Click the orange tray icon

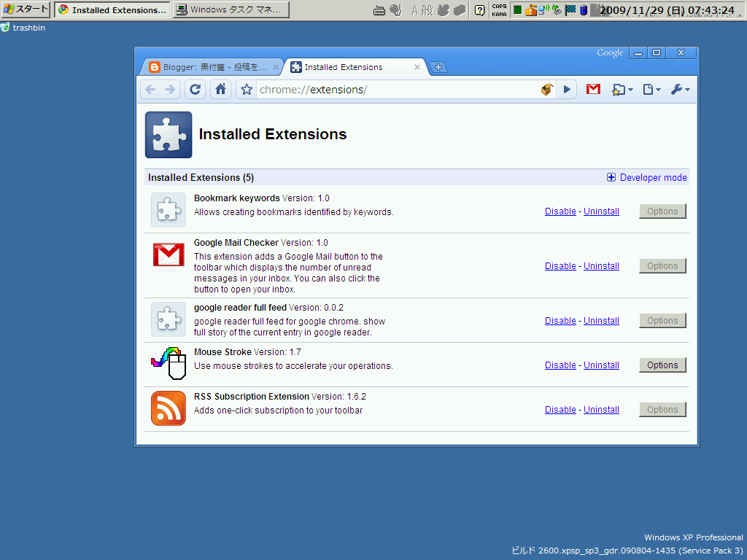(x=531, y=9)
